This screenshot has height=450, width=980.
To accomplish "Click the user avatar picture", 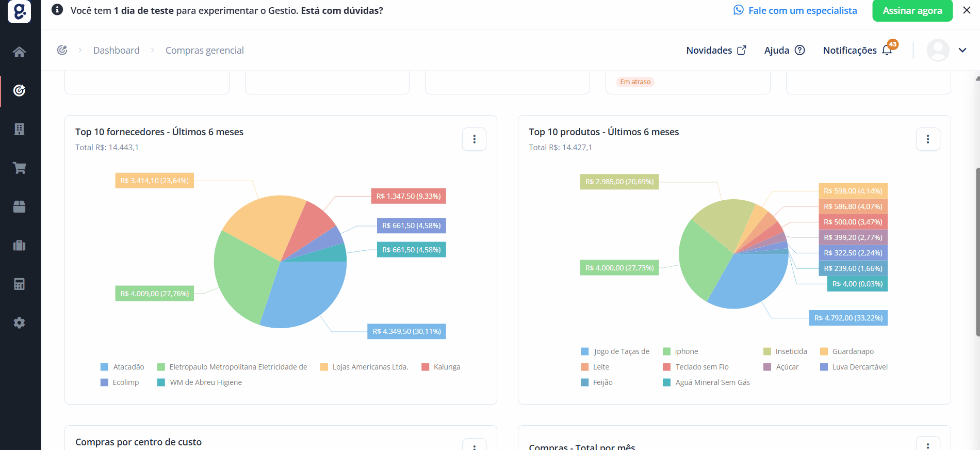I will pyautogui.click(x=938, y=50).
